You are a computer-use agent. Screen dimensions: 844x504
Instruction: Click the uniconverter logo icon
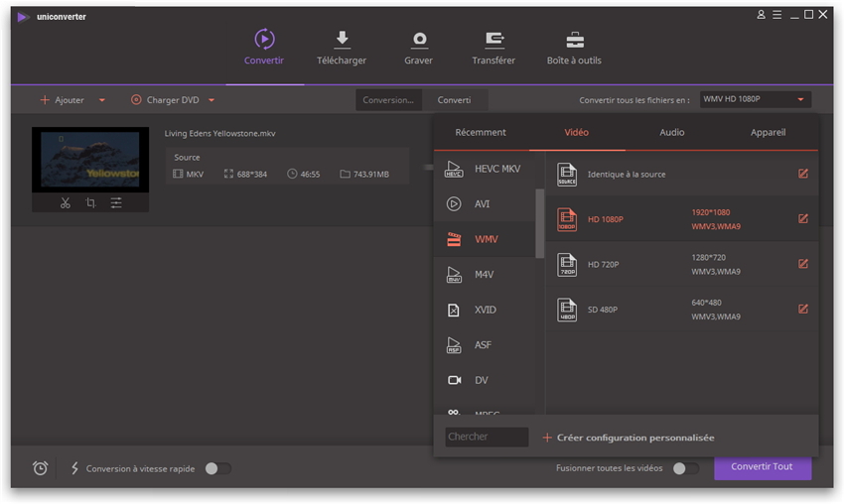23,17
